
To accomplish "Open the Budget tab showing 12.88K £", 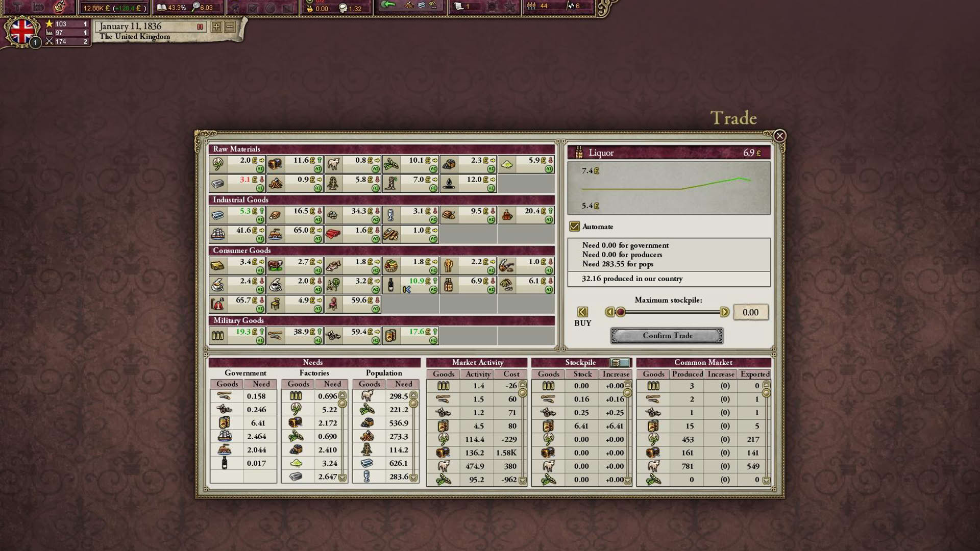I will coord(114,8).
